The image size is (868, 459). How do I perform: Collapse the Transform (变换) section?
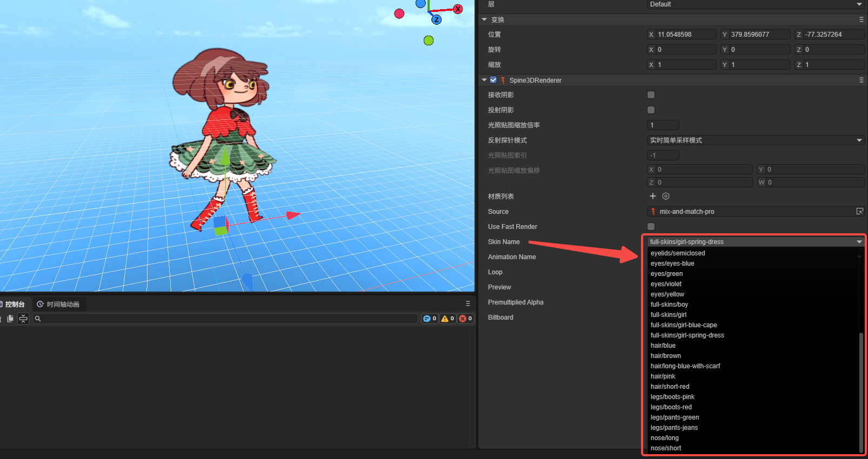(484, 19)
